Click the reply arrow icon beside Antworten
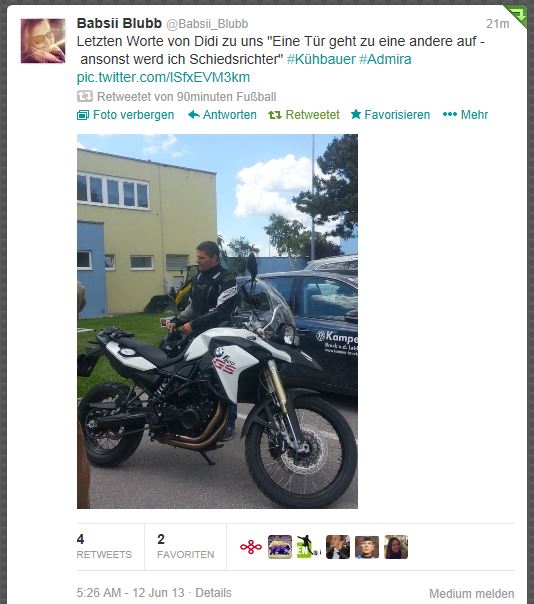The width and height of the screenshot is (534, 604). pos(193,114)
